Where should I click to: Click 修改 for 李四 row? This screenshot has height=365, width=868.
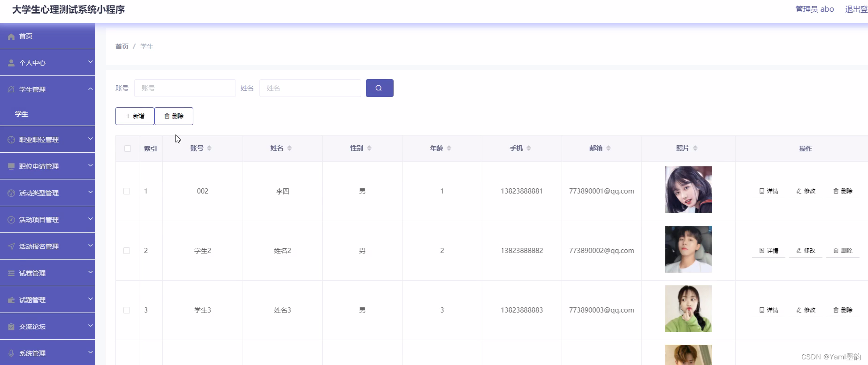pyautogui.click(x=806, y=191)
